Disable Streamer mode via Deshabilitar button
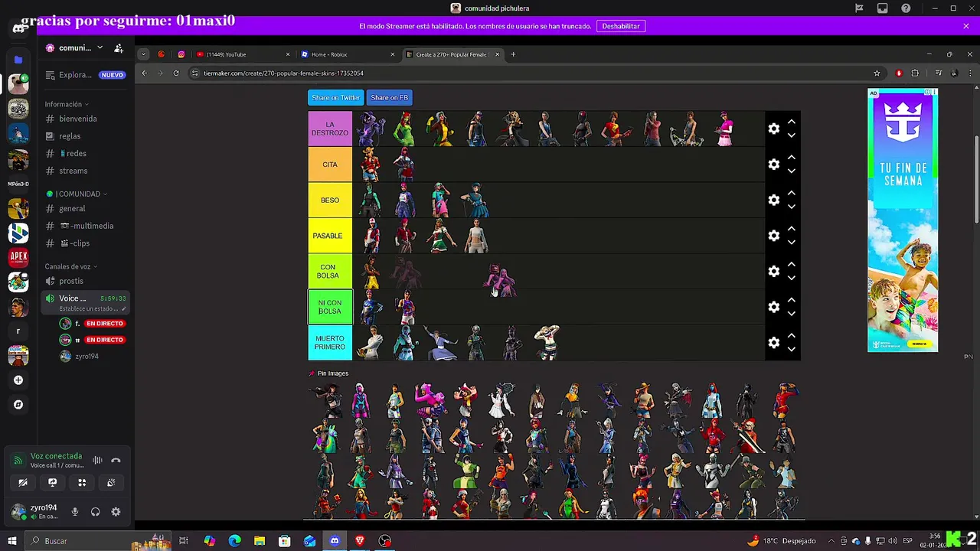This screenshot has height=551, width=980. coord(620,26)
